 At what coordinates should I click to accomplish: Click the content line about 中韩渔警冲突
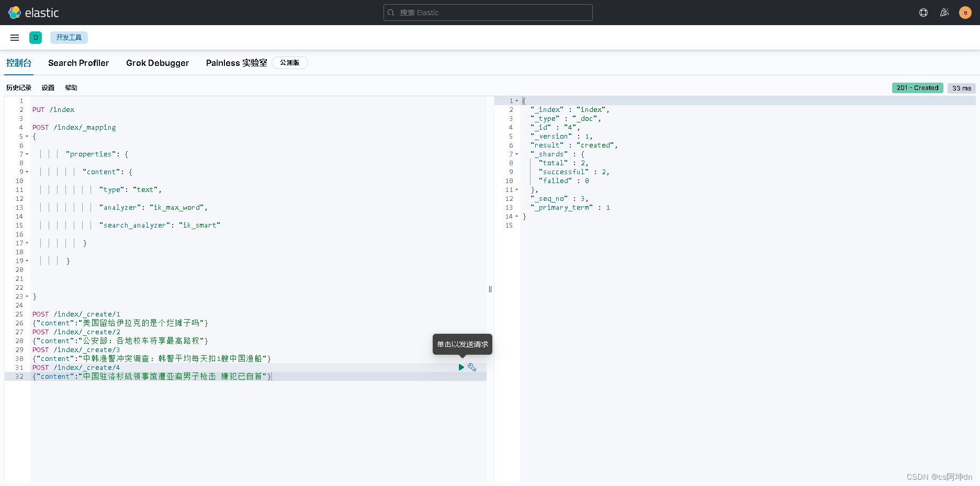pyautogui.click(x=152, y=359)
